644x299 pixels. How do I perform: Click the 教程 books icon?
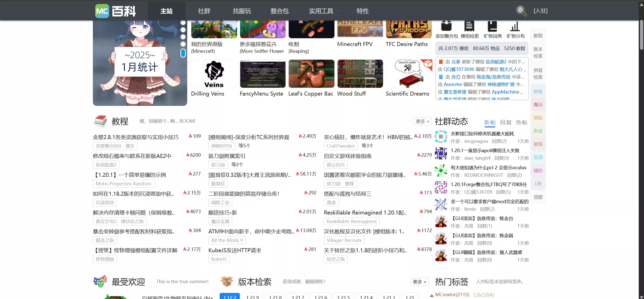(100, 121)
